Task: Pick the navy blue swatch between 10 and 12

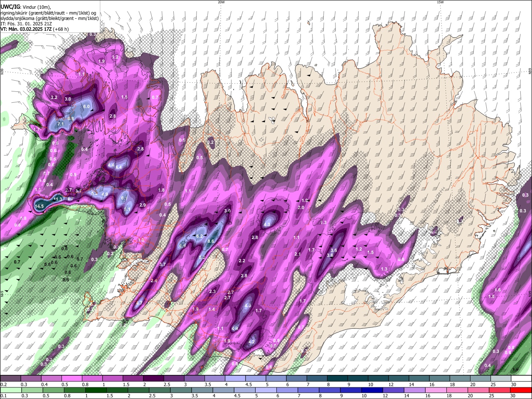Action: (372, 389)
